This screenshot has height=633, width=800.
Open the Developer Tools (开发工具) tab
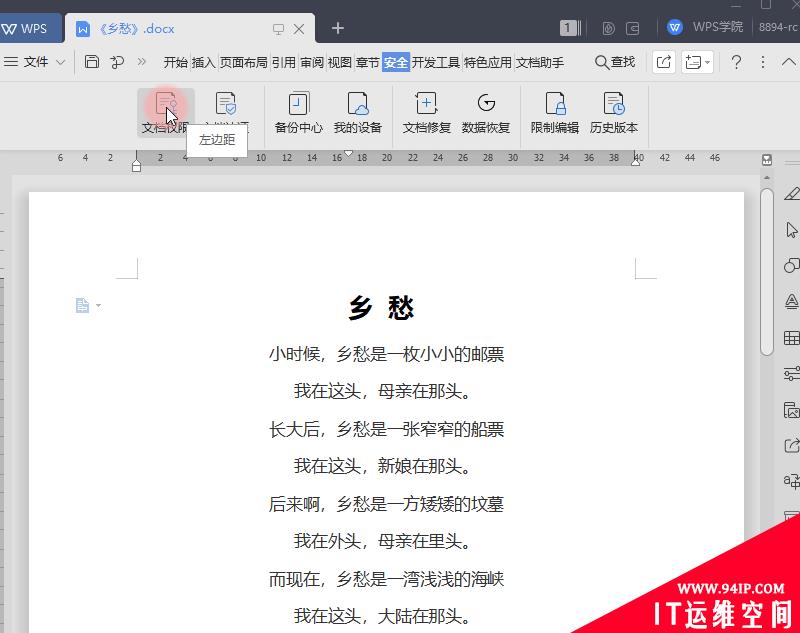(436, 62)
